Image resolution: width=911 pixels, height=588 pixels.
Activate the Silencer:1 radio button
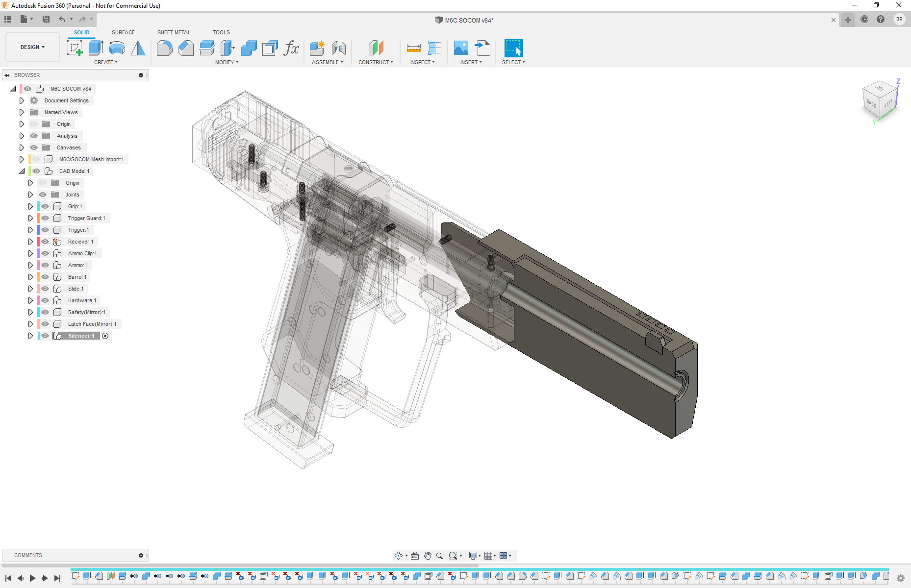tap(105, 336)
